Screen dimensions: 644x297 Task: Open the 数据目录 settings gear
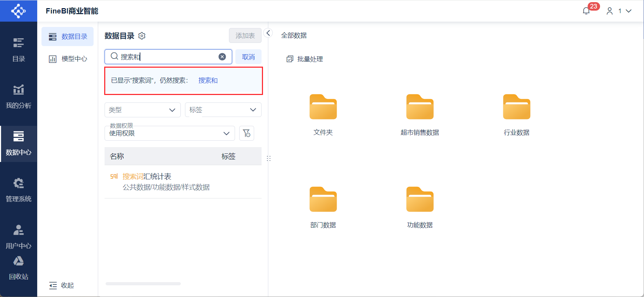point(142,36)
